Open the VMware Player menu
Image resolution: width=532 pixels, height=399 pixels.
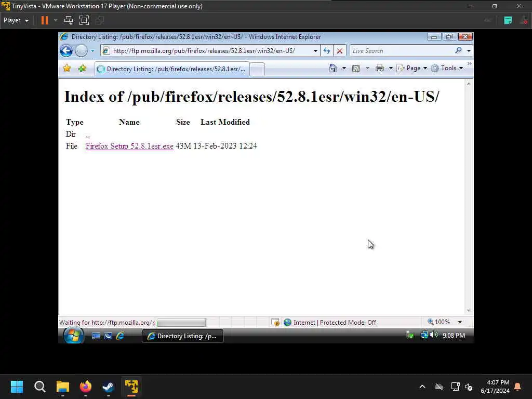16,20
